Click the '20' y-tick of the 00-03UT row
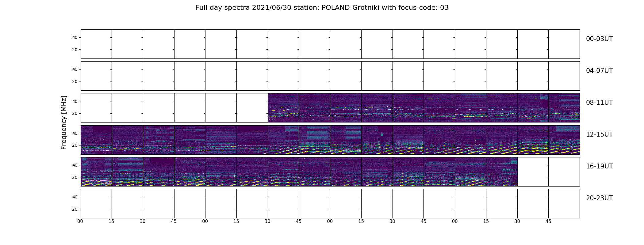The image size is (644, 245). pos(75,50)
